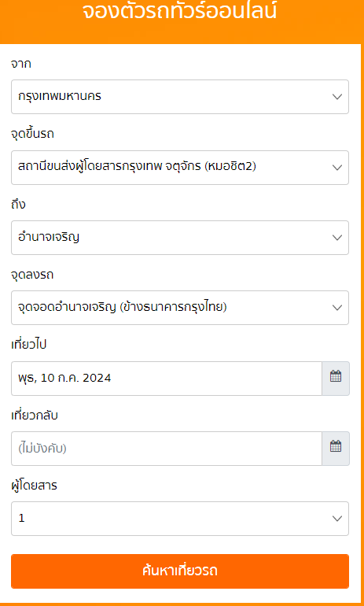Click the ค้นหาเที่ยวรถ search button
The height and width of the screenshot is (606, 364).
[x=180, y=571]
